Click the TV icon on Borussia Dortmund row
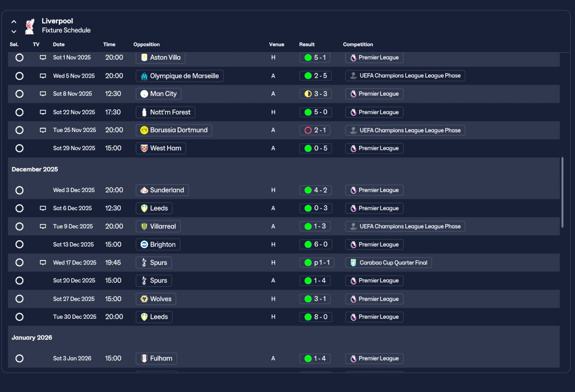Screen dimensions: 575x392 click(x=43, y=130)
